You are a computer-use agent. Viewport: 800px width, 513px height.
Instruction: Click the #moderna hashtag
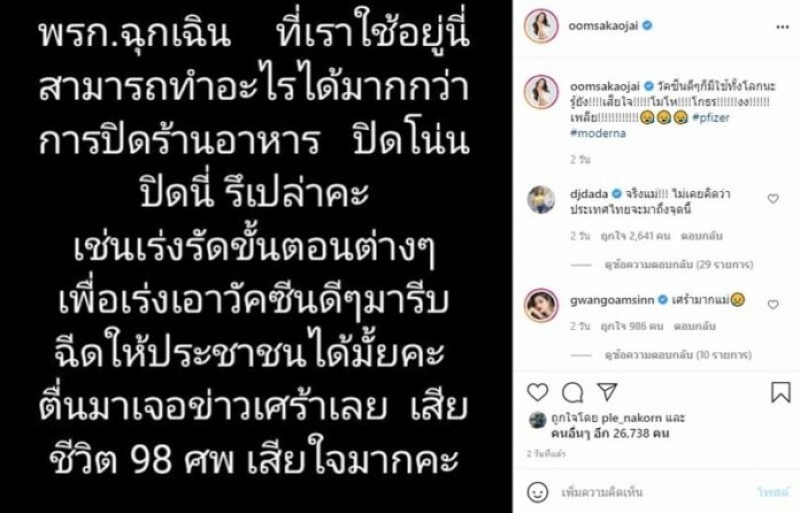click(x=598, y=133)
